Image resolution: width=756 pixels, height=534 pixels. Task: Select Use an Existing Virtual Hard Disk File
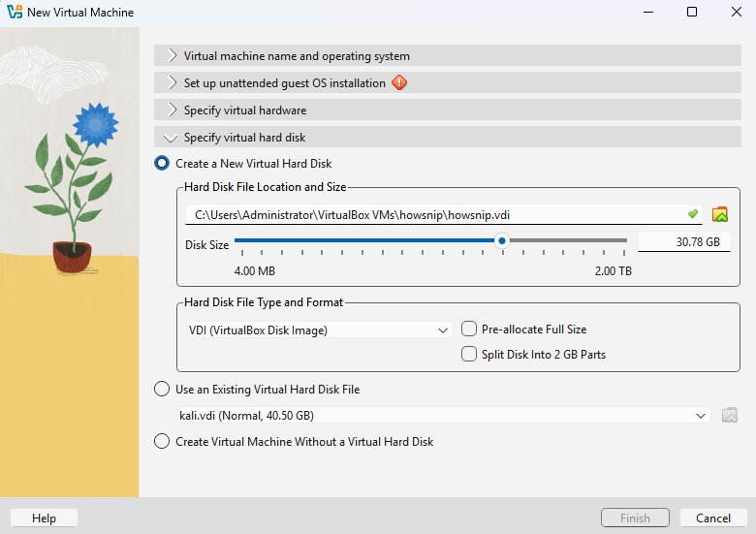[x=257, y=389]
